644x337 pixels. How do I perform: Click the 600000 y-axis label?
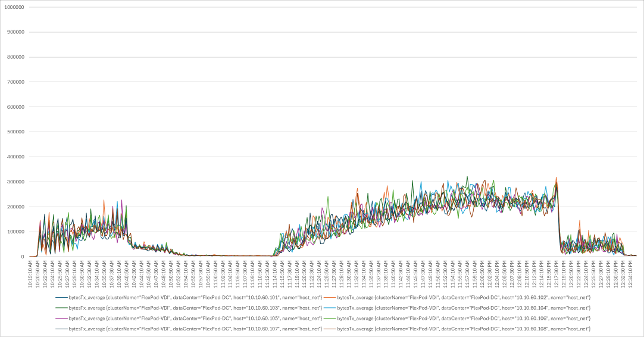click(x=15, y=107)
